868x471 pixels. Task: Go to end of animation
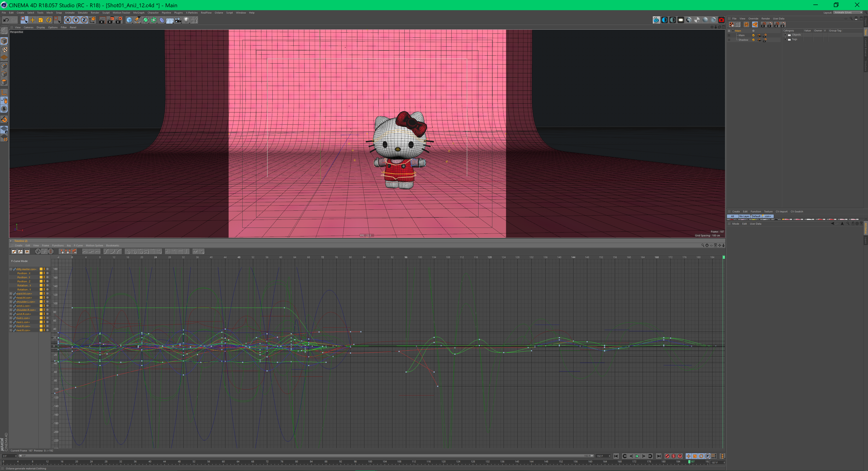[x=658, y=456]
